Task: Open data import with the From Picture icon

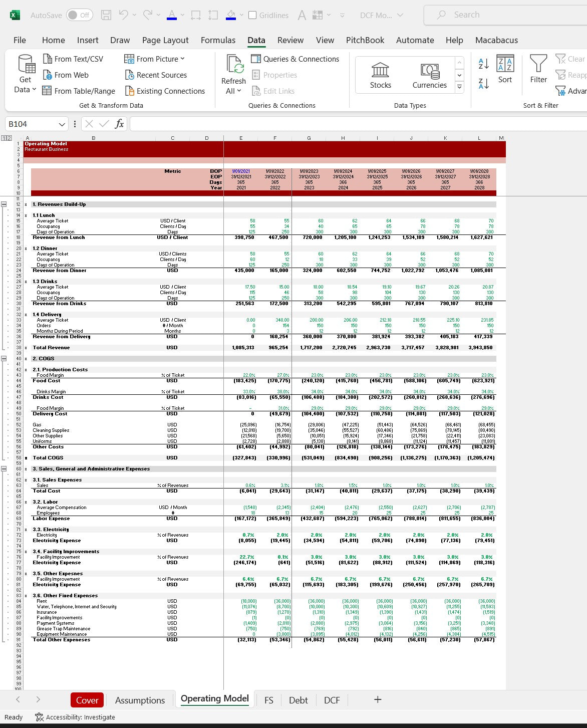Action: tap(129, 59)
